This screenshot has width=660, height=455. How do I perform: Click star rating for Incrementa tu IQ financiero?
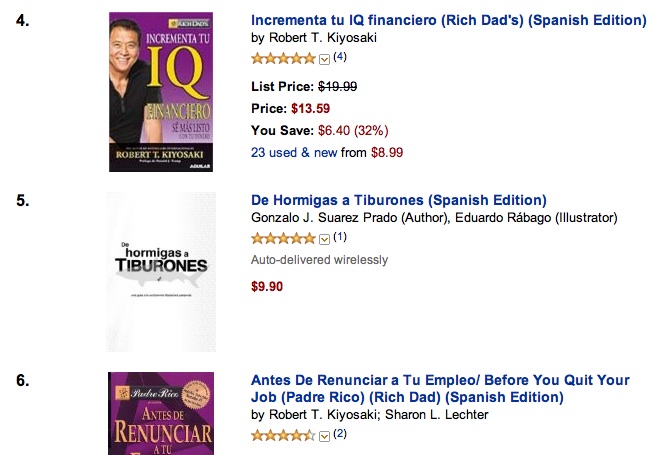(x=283, y=58)
